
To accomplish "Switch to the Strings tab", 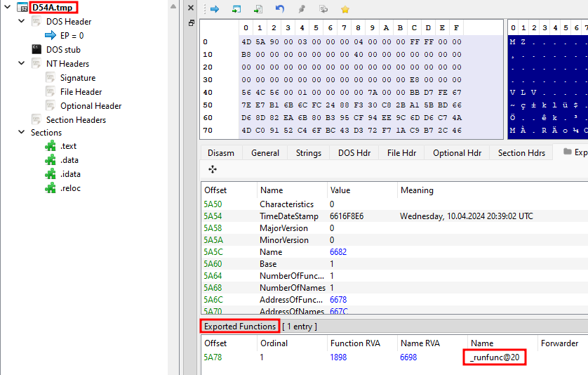I will point(308,153).
